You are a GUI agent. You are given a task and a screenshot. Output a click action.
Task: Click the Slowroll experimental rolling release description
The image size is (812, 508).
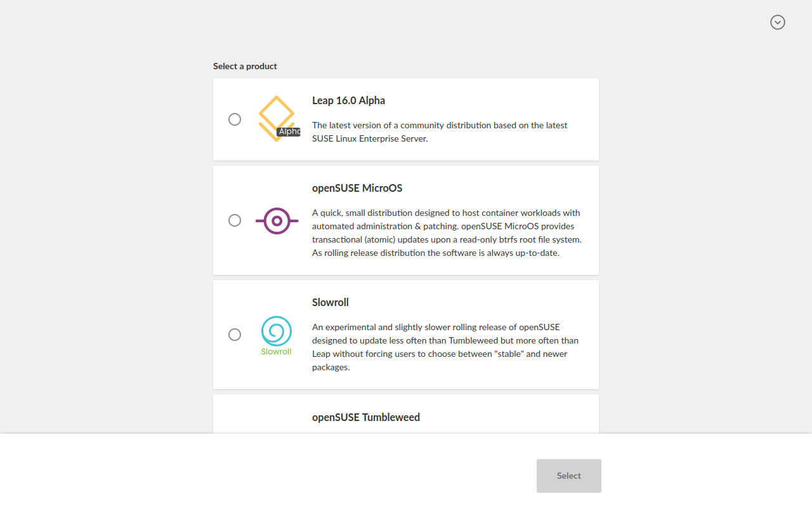445,347
